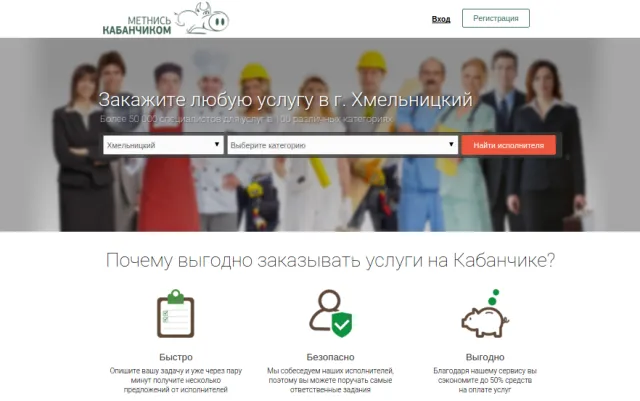Click the Быстро title
640x401 pixels.
tap(176, 357)
